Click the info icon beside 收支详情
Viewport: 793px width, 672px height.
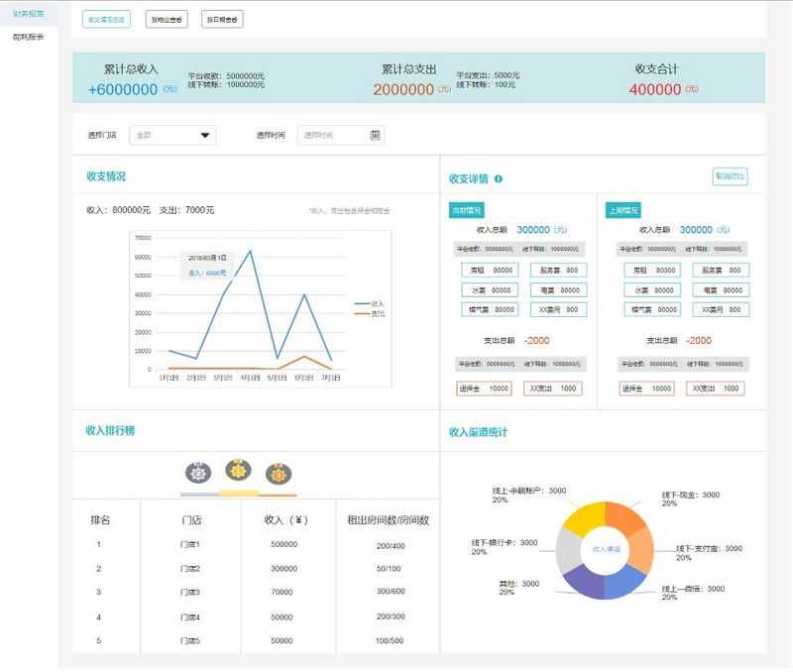click(x=500, y=176)
